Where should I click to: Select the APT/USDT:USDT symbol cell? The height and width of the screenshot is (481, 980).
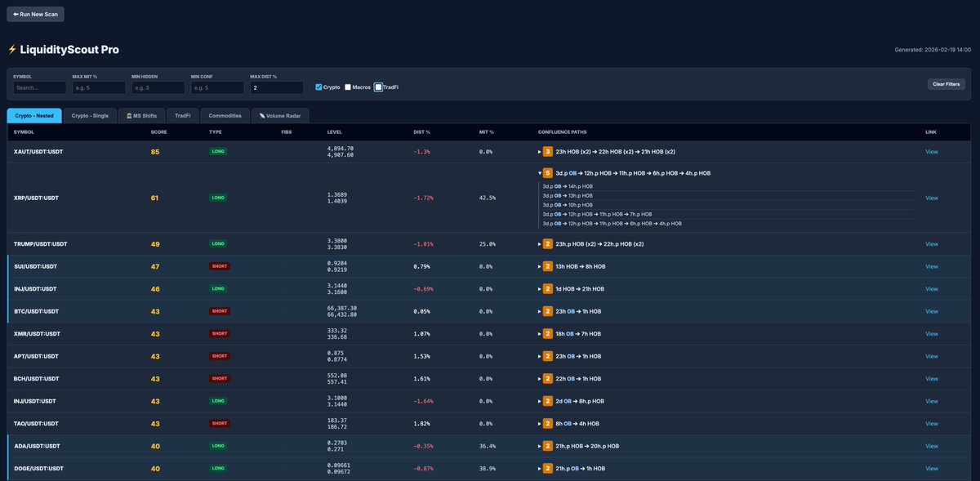point(36,356)
